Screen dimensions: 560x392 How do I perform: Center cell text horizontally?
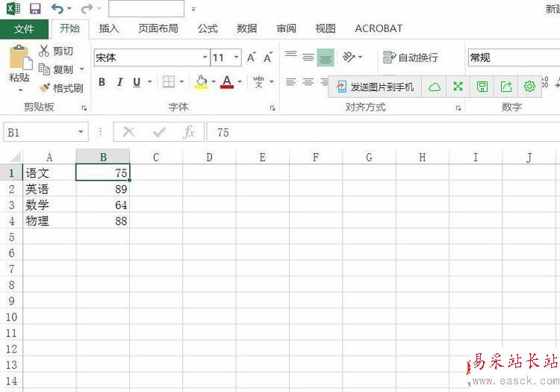(308, 82)
